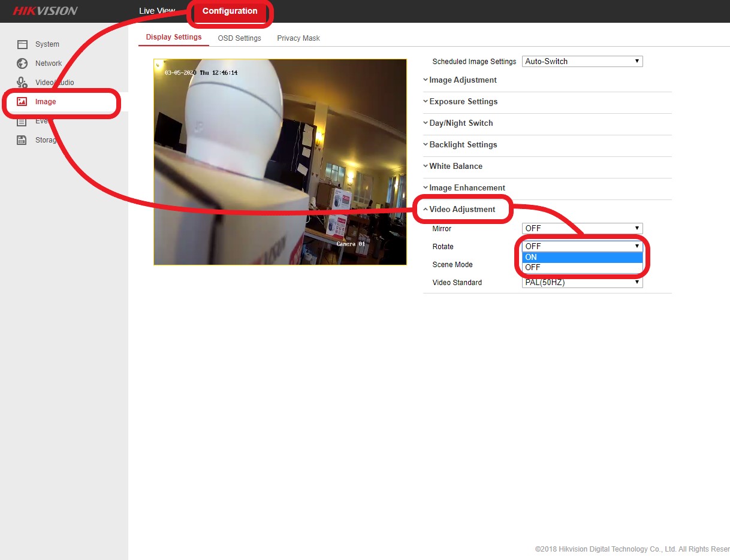The height and width of the screenshot is (560, 730).
Task: Select OFF option in Rotate dropdown list
Action: click(x=582, y=268)
